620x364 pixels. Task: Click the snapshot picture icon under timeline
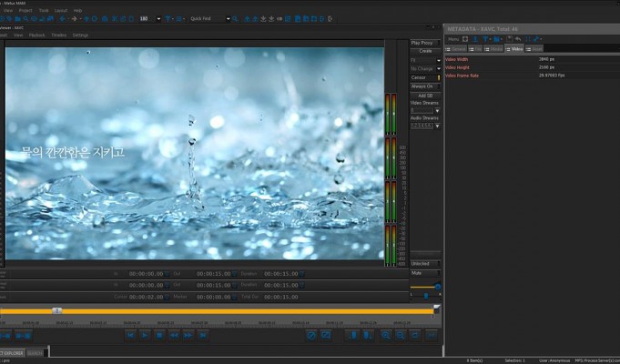[326, 336]
